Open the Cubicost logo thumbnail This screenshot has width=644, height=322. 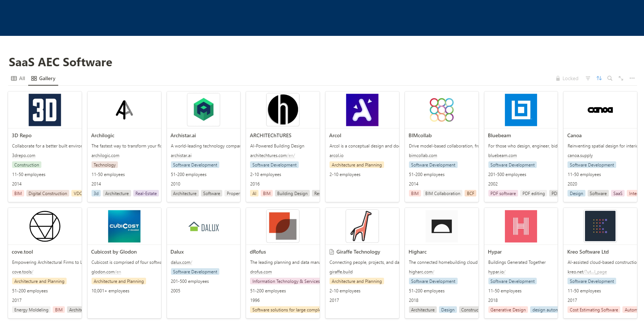pos(124,226)
